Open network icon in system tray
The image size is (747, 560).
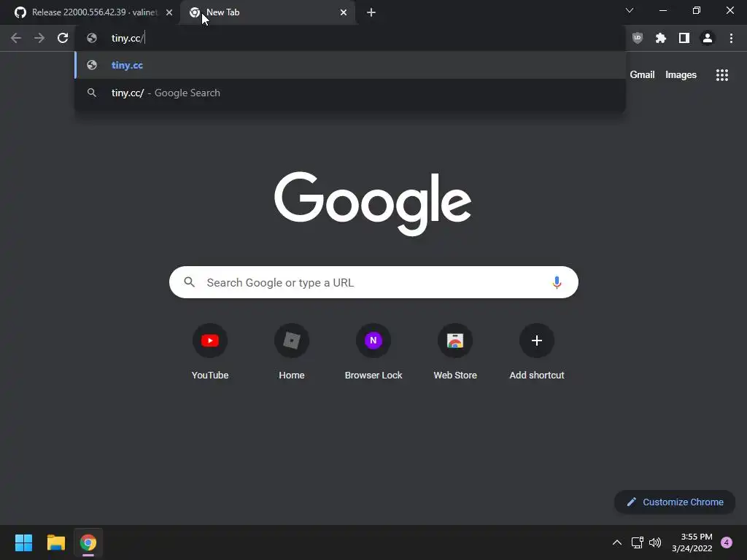(x=637, y=542)
